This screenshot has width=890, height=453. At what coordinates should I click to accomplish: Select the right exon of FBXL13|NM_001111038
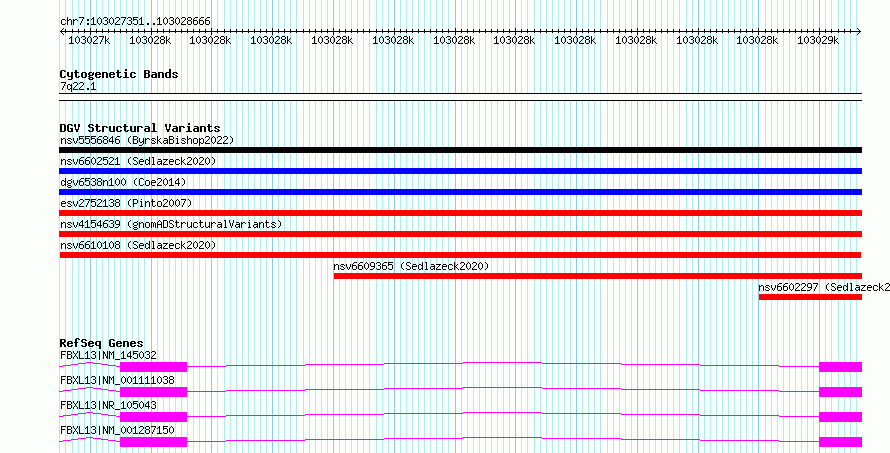[x=840, y=392]
